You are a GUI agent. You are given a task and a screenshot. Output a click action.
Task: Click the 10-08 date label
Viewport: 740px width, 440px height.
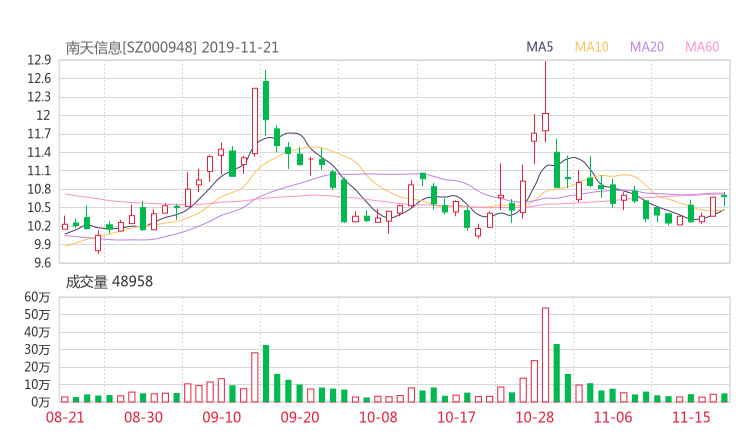pos(378,417)
